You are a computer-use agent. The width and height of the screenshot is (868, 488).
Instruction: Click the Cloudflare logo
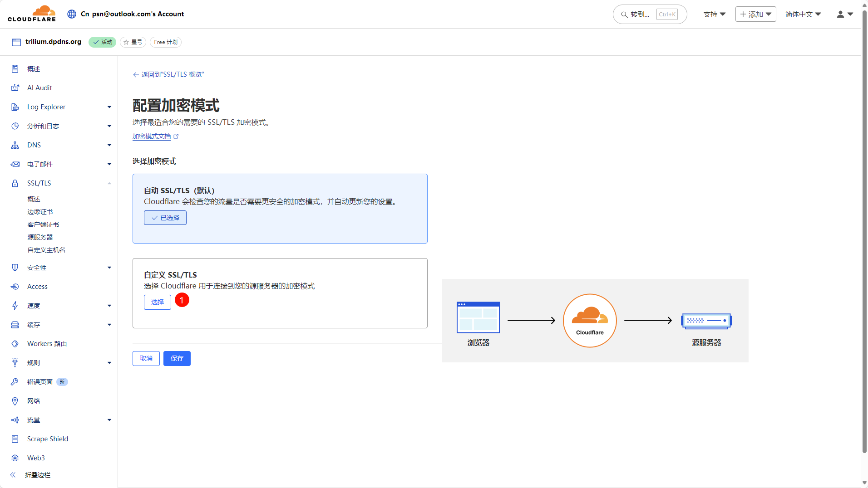click(32, 14)
